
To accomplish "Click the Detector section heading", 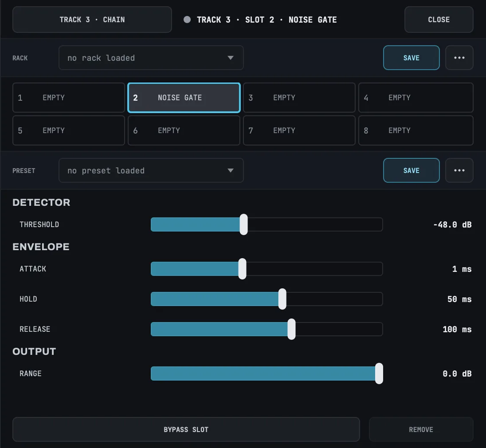I will click(41, 202).
